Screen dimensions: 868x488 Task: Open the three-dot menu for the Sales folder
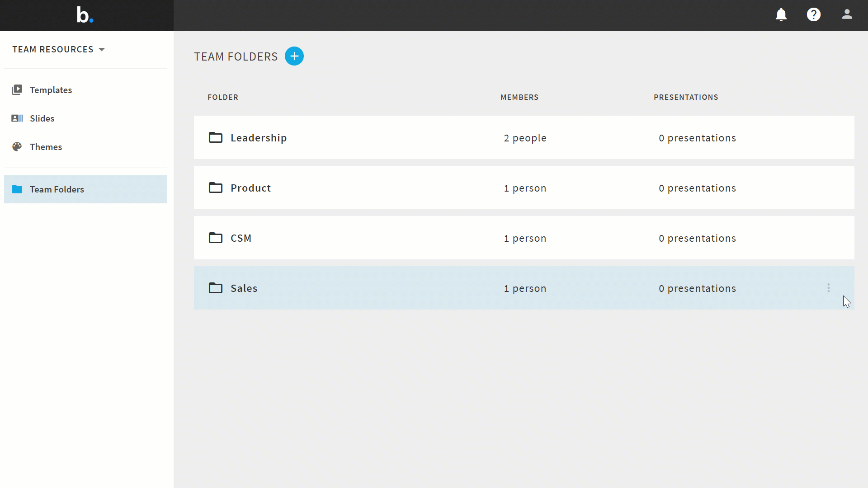(828, 288)
